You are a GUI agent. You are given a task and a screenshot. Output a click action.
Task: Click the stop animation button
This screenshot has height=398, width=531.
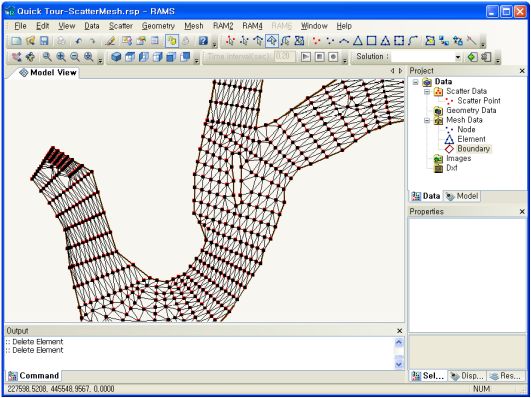(x=319, y=57)
